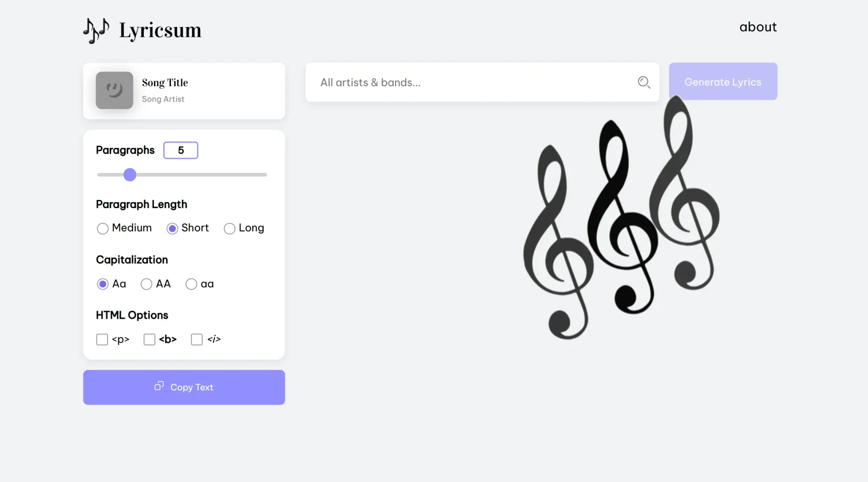Open the about page
The image size is (868, 482).
click(758, 27)
